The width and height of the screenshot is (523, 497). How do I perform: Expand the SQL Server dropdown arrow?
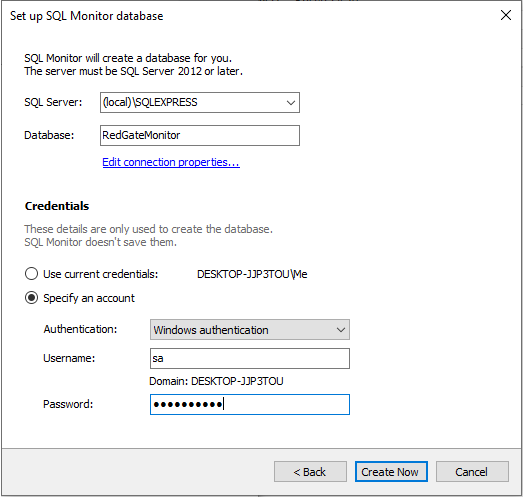click(291, 102)
